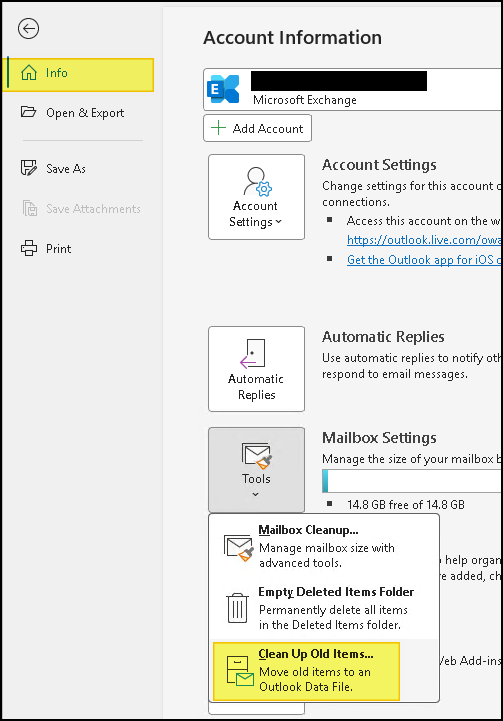503x721 pixels.
Task: Expand the Account Settings dropdown button
Action: click(x=256, y=197)
